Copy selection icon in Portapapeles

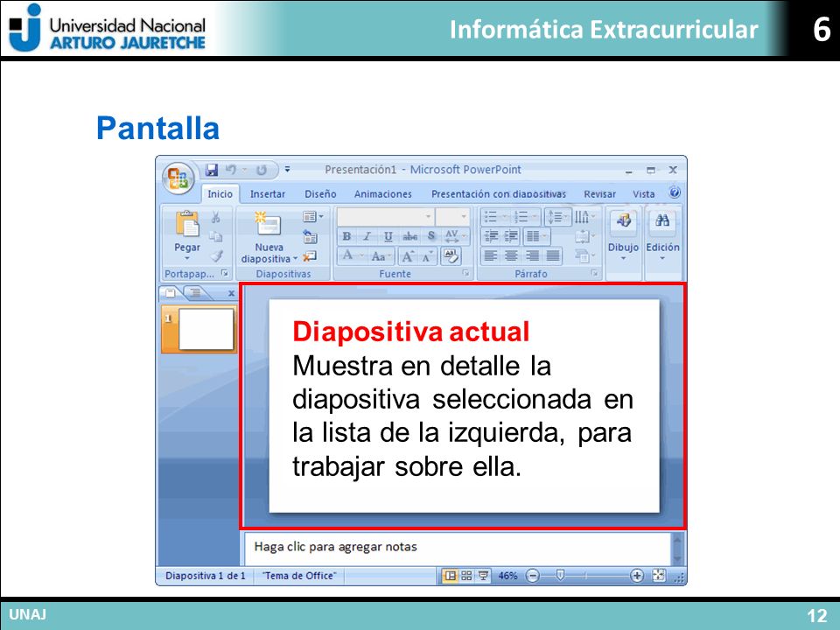tap(216, 236)
